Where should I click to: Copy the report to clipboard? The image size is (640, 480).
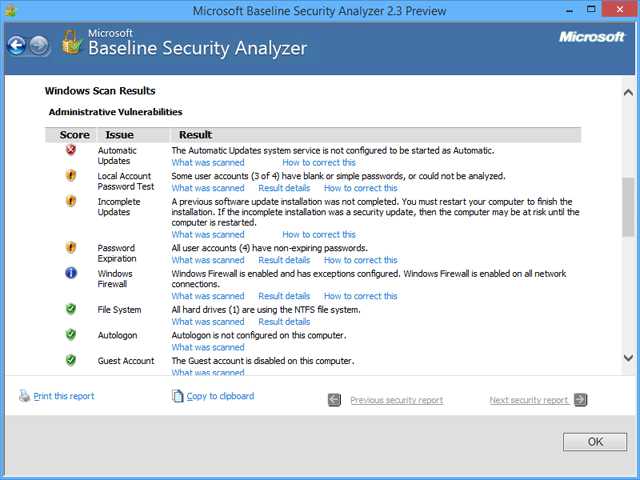point(220,396)
